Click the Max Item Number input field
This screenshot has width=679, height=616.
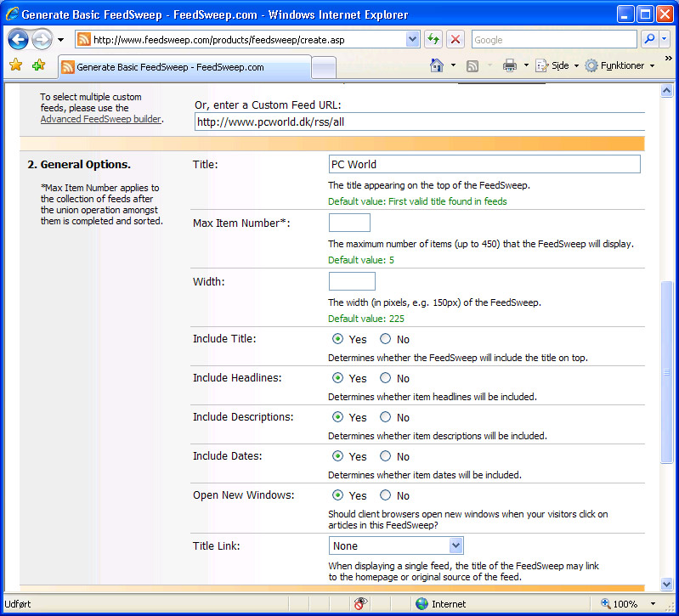[x=349, y=223]
